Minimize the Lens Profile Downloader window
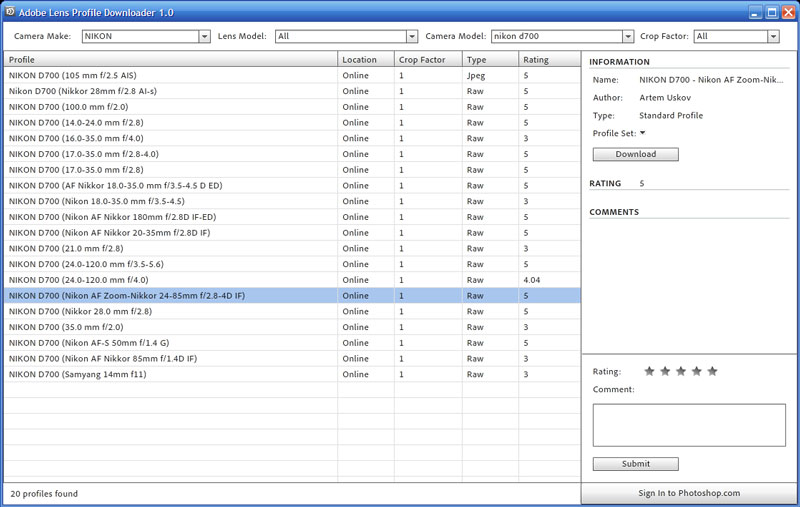 [756, 12]
